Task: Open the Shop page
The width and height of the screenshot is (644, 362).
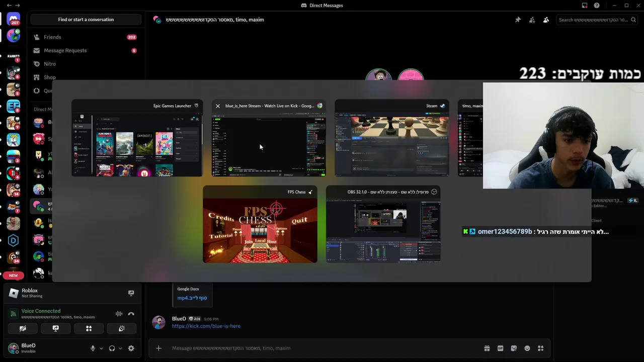Action: pos(86,77)
